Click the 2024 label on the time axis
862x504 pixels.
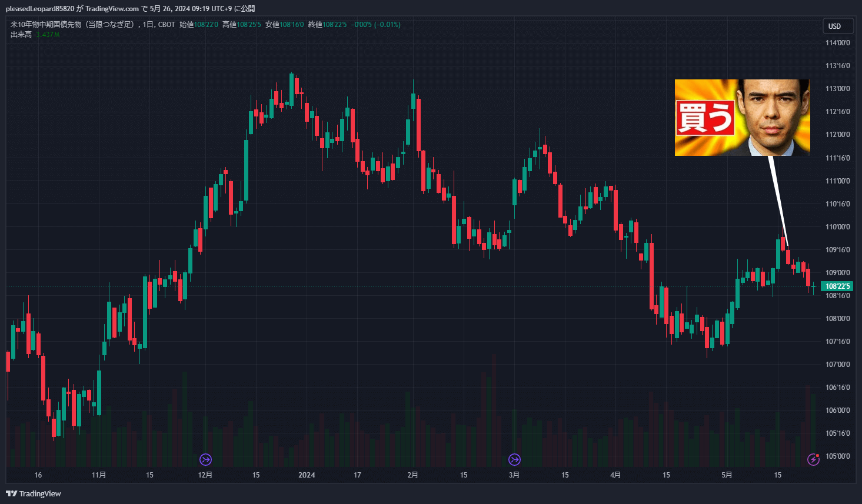click(x=307, y=475)
